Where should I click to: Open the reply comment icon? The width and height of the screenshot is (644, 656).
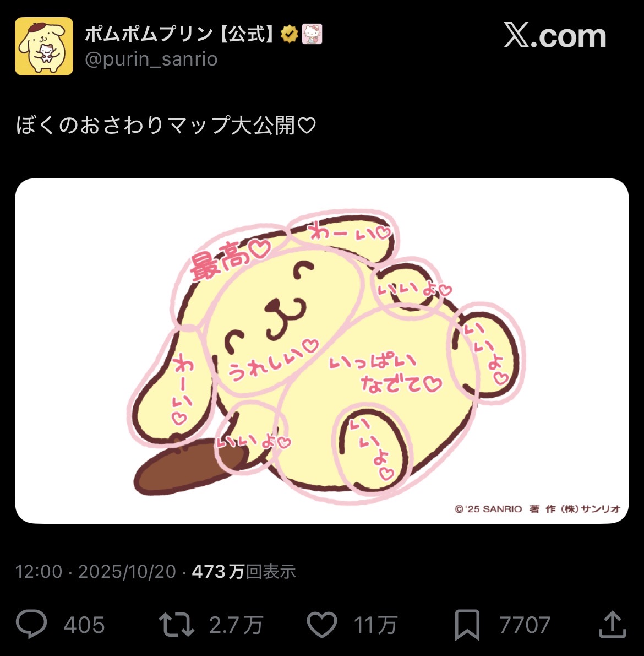tap(31, 624)
